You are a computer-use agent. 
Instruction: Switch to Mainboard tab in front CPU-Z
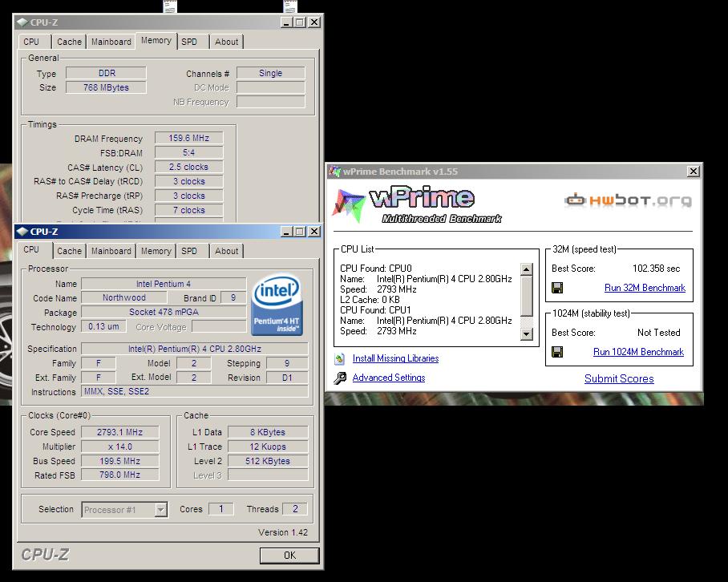pyautogui.click(x=111, y=251)
